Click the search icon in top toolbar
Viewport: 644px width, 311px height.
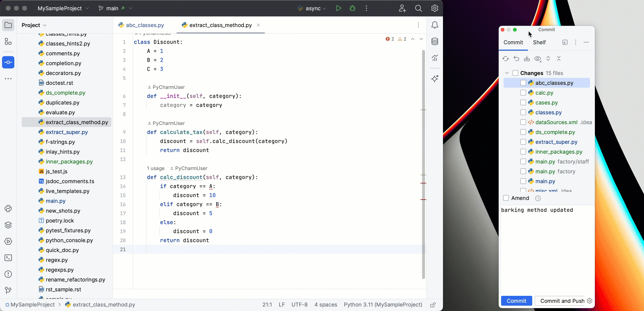418,8
